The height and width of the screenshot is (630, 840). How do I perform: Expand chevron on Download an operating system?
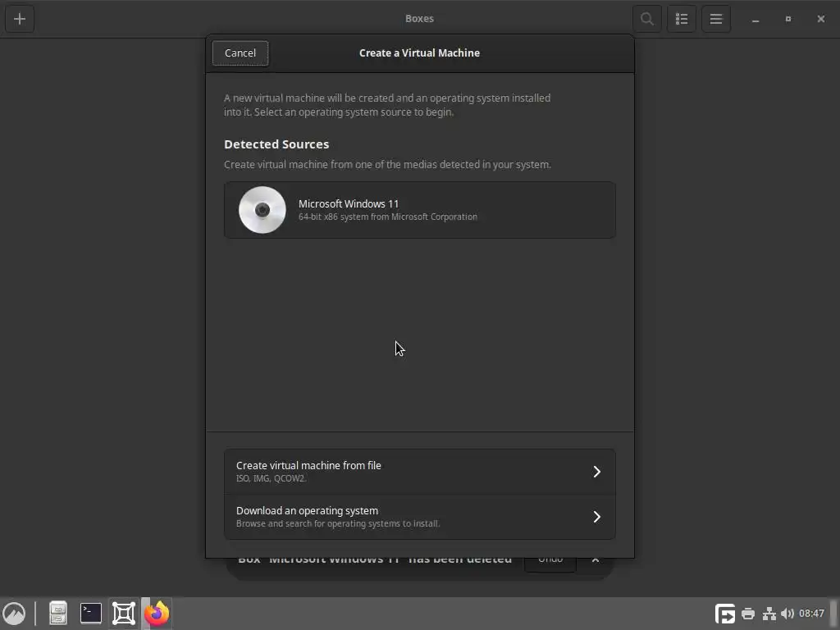597,517
